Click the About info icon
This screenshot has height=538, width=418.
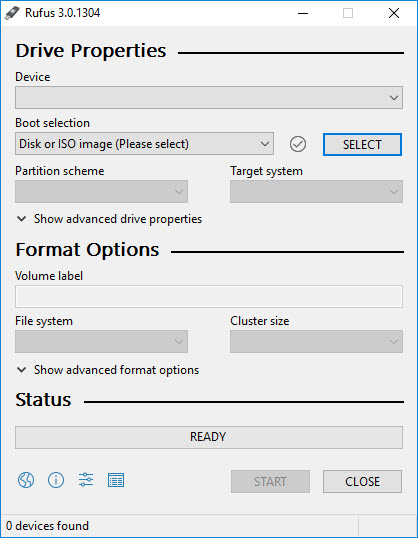pos(56,480)
